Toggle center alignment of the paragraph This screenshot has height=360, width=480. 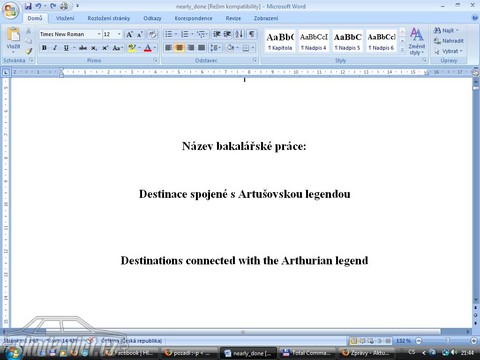click(x=179, y=48)
